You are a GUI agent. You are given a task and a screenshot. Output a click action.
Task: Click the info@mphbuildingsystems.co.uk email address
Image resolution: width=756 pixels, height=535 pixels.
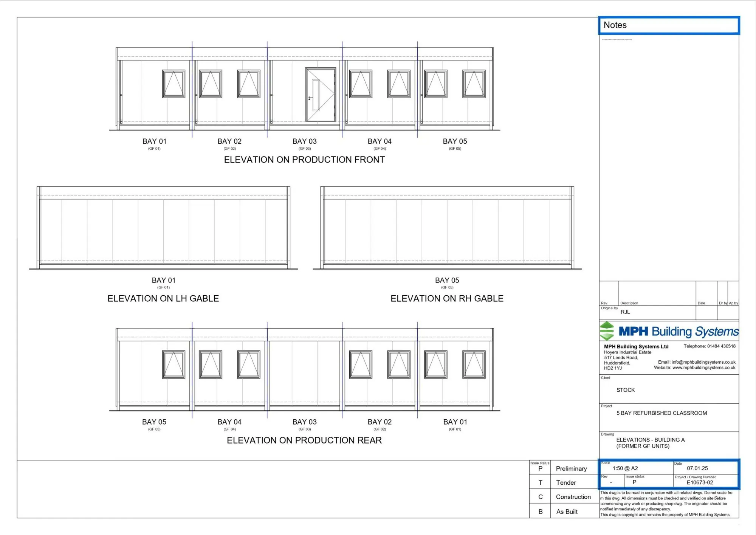(703, 362)
